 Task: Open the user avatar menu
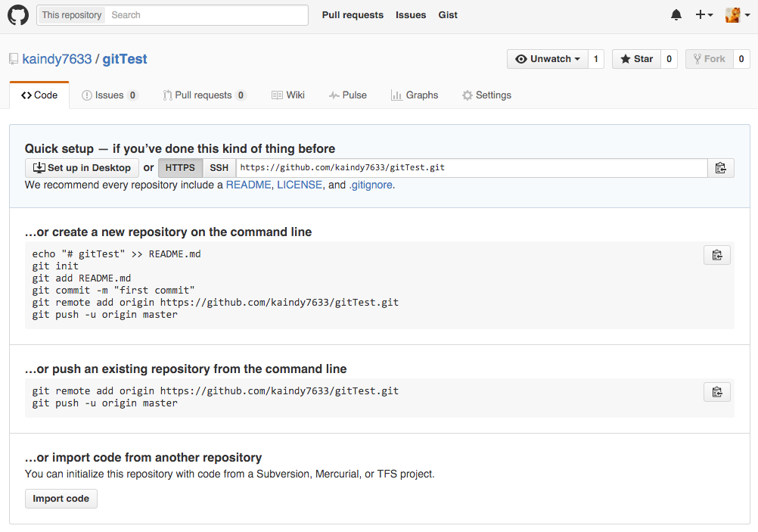tap(736, 15)
